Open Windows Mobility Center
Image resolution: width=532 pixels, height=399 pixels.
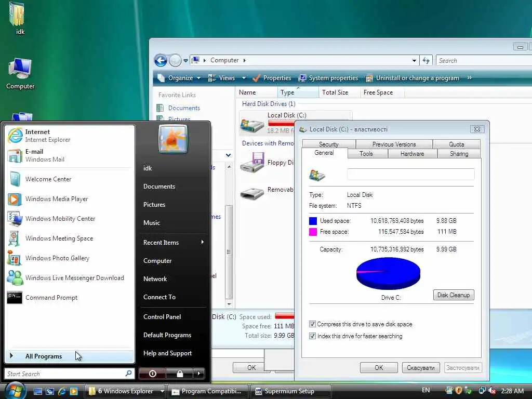(70, 219)
